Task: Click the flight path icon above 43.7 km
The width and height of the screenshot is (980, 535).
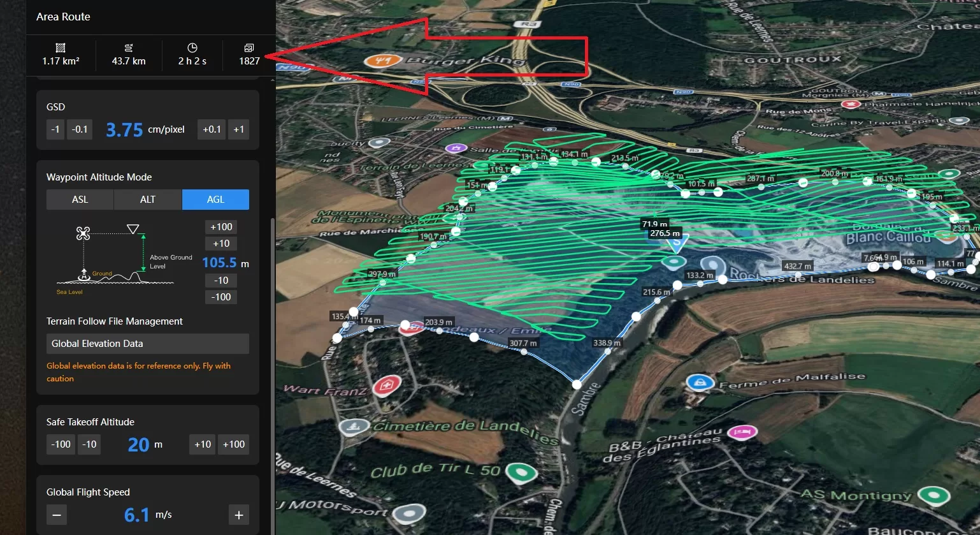Action: pyautogui.click(x=128, y=47)
